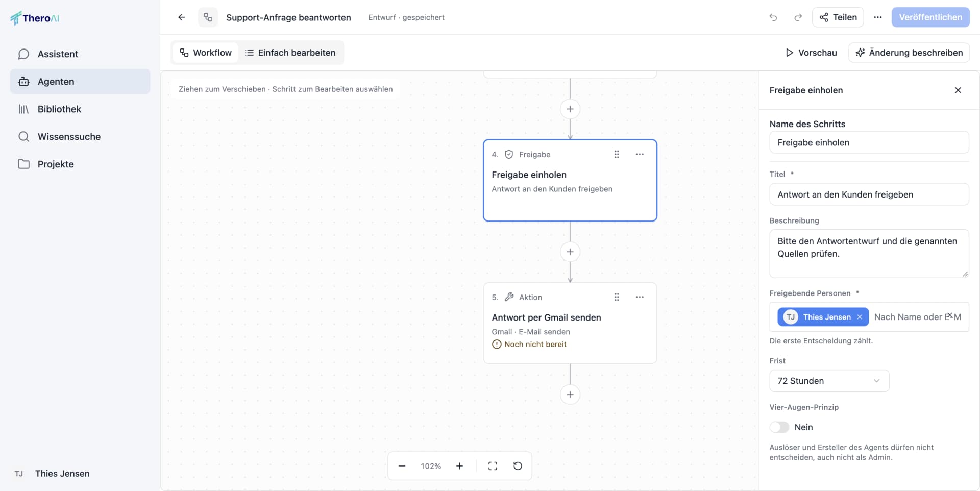This screenshot has width=980, height=491.
Task: Click the agent title Support-Anfrage beantworten
Action: coord(288,17)
